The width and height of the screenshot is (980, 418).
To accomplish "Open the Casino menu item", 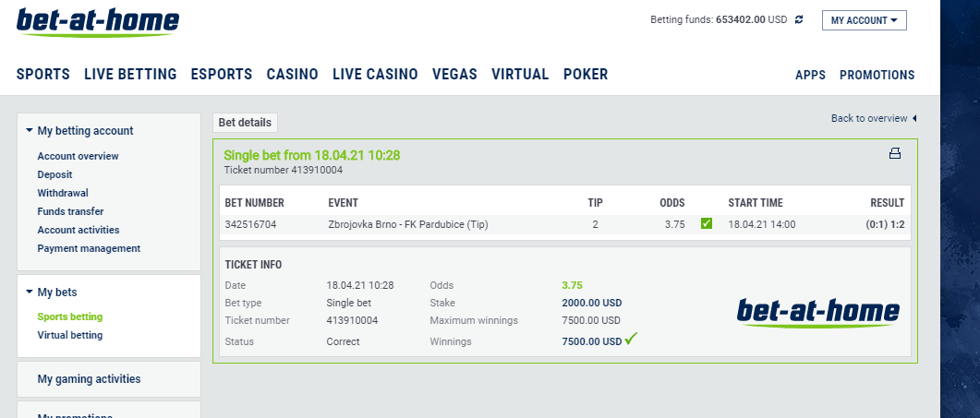I will [292, 75].
